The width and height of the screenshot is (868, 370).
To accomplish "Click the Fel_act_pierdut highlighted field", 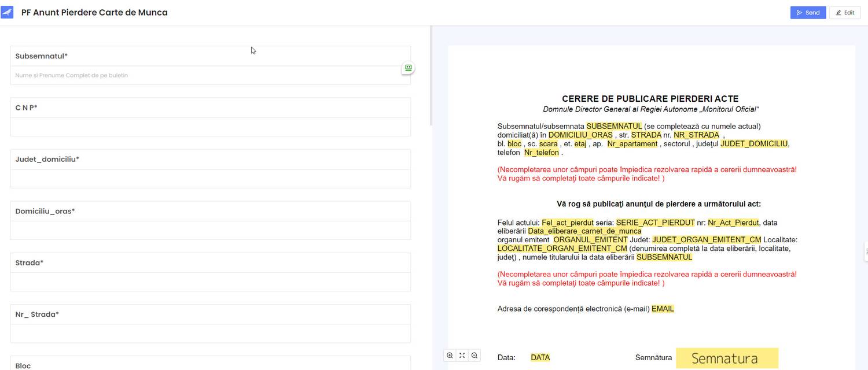I will [x=567, y=223].
